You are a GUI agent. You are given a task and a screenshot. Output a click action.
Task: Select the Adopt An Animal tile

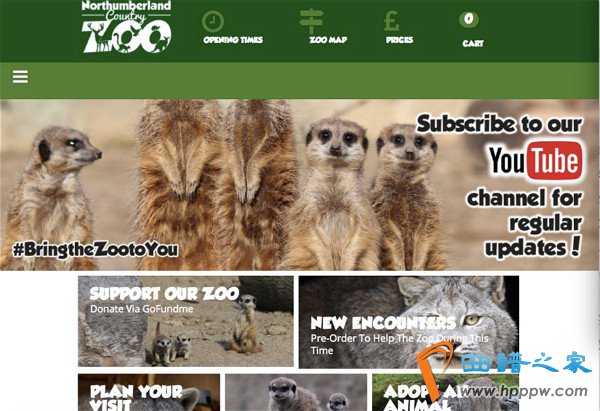click(445, 392)
